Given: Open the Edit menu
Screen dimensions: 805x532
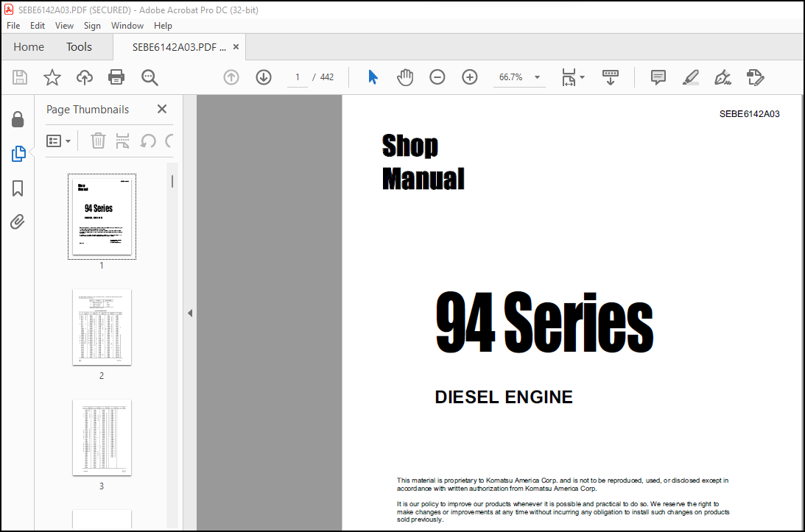Looking at the screenshot, I should click(38, 26).
